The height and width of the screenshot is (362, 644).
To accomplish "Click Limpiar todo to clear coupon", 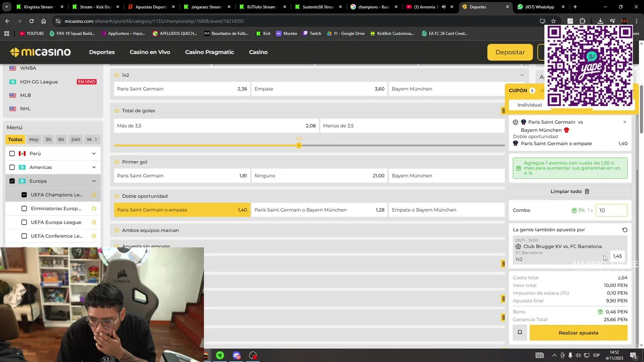I will (566, 192).
